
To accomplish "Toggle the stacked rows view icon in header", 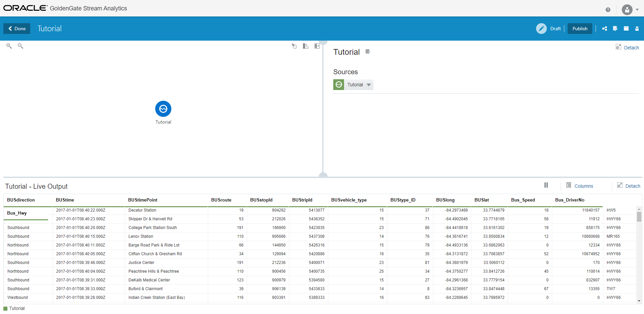I will click(626, 29).
